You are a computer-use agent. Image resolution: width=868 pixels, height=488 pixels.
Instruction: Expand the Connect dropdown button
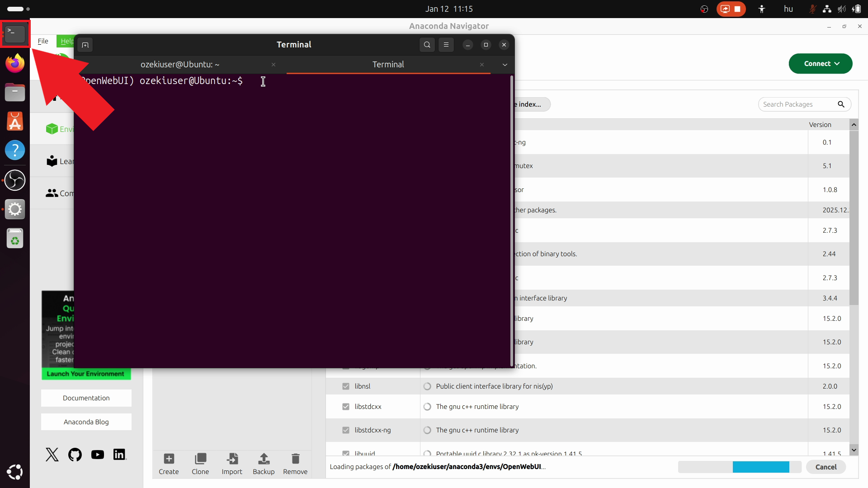(820, 64)
